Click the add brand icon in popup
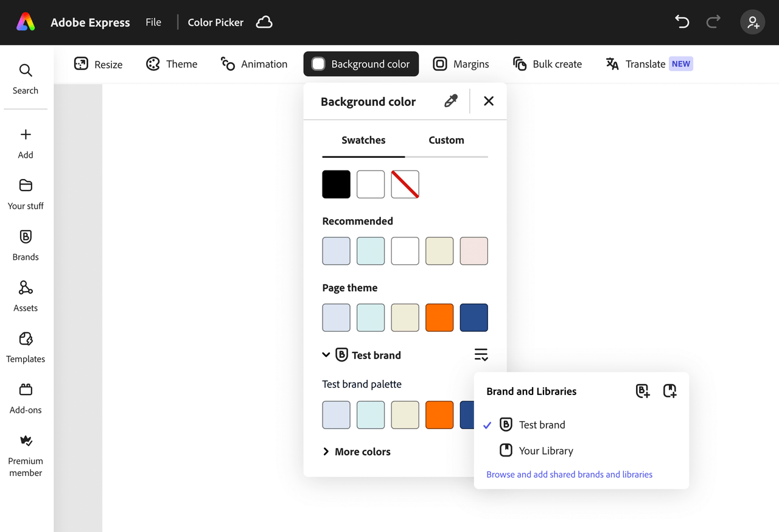The width and height of the screenshot is (779, 532). click(643, 391)
